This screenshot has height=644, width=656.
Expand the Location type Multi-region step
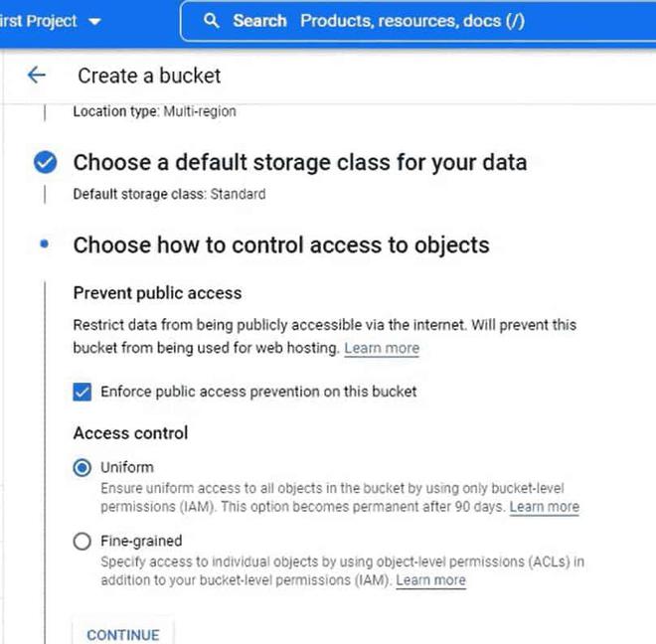(154, 112)
